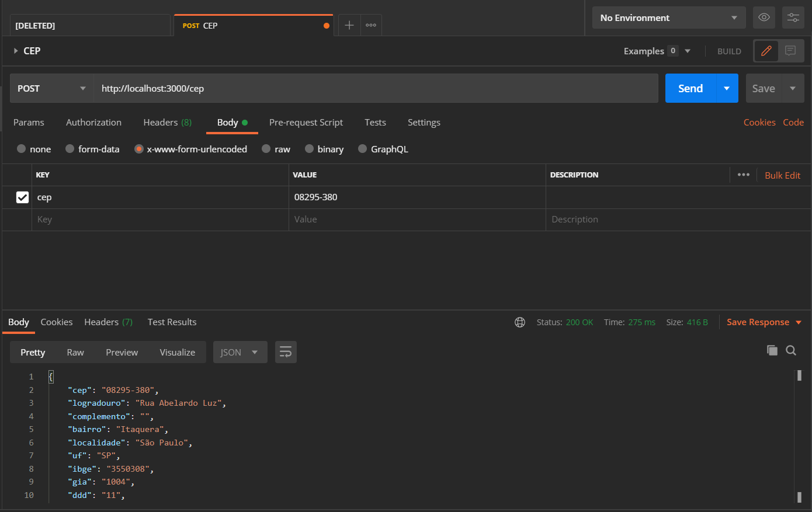Click the environment quick look eye icon
The height and width of the screenshot is (512, 812).
pyautogui.click(x=764, y=18)
